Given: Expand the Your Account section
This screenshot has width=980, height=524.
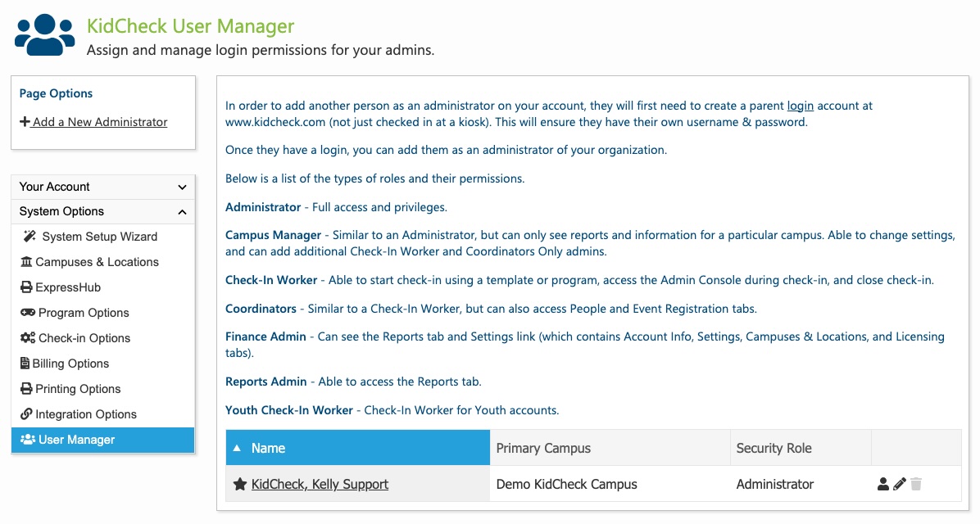Looking at the screenshot, I should tap(103, 187).
